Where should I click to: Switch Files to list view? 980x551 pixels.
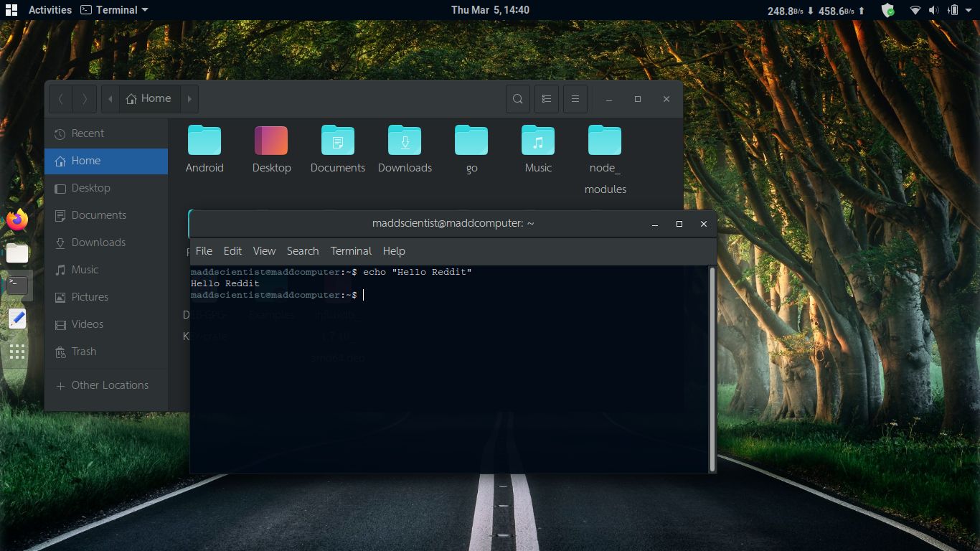pos(547,98)
